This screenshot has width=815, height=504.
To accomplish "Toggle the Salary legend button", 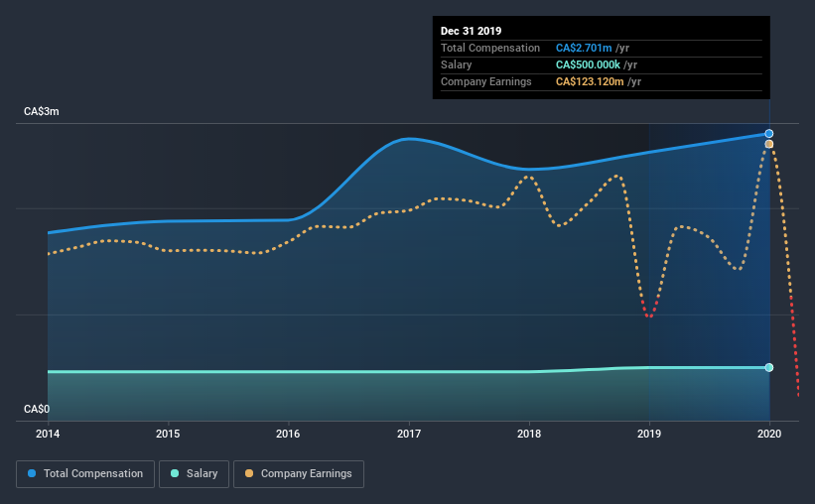I will pyautogui.click(x=194, y=474).
